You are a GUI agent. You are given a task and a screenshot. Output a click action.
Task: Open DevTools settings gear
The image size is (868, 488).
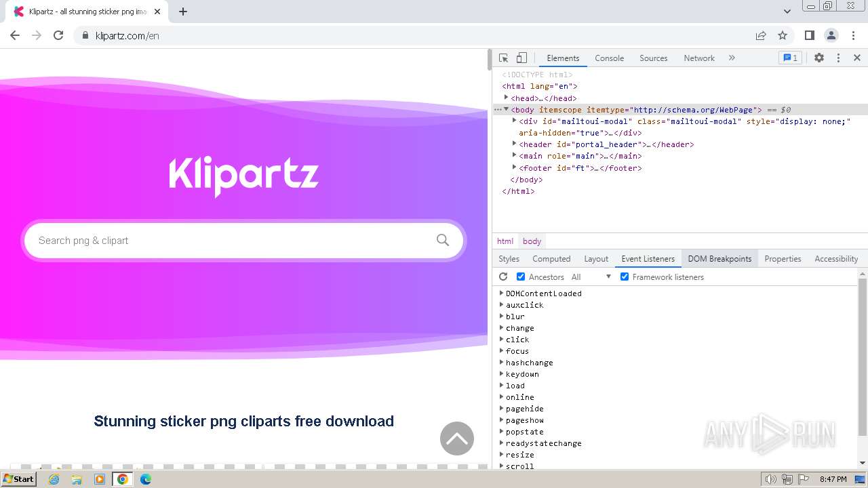click(x=819, y=58)
